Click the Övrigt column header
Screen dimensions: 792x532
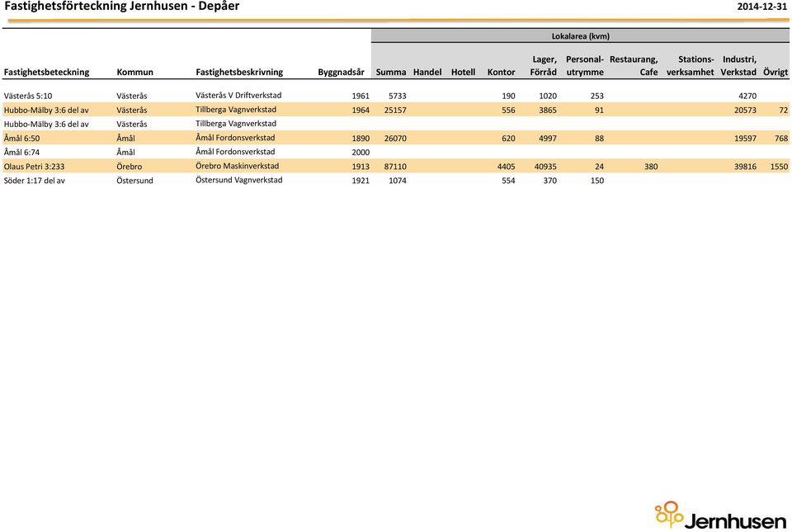click(x=775, y=73)
